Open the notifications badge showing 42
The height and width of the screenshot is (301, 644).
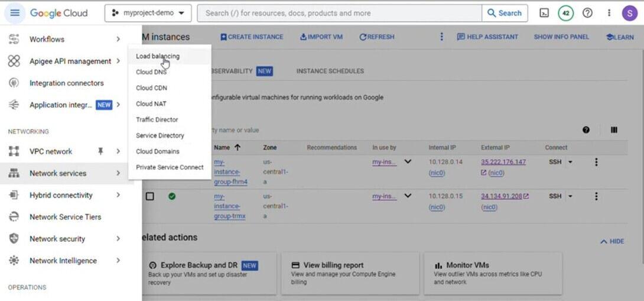pyautogui.click(x=565, y=13)
